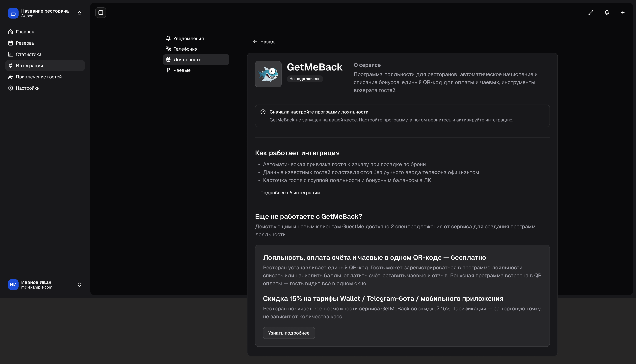The width and height of the screenshot is (636, 364).
Task: Click the bar chart icon beside Статистика
Action: [10, 54]
